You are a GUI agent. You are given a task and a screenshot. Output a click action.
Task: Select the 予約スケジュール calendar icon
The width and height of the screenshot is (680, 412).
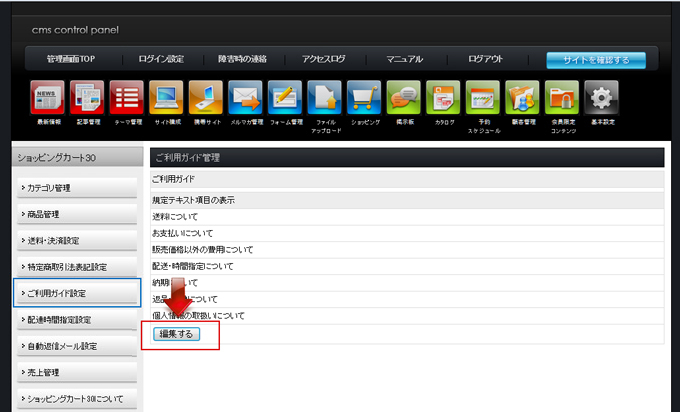(483, 98)
